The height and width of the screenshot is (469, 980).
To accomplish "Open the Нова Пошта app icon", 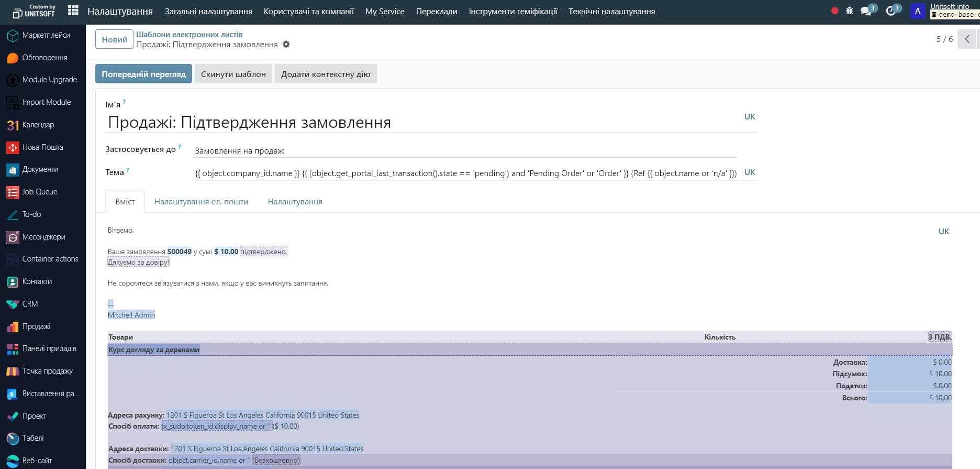I will pyautogui.click(x=13, y=147).
